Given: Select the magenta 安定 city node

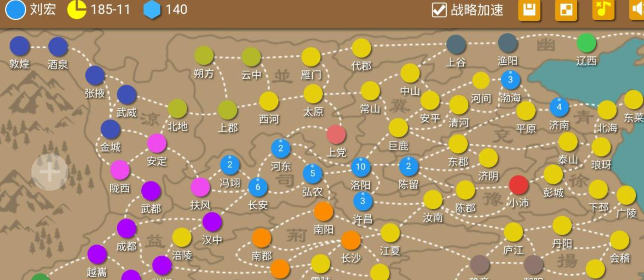Looking at the screenshot, I should [157, 143].
